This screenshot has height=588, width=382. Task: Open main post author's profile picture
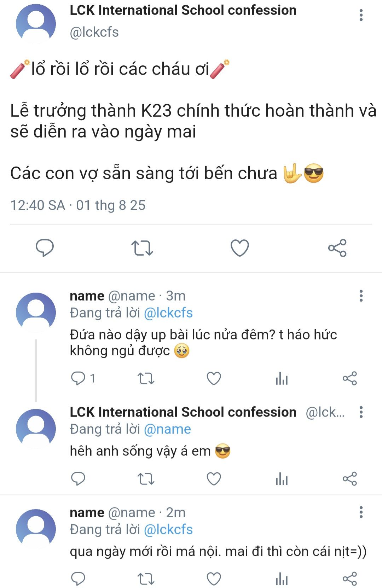[x=36, y=24]
